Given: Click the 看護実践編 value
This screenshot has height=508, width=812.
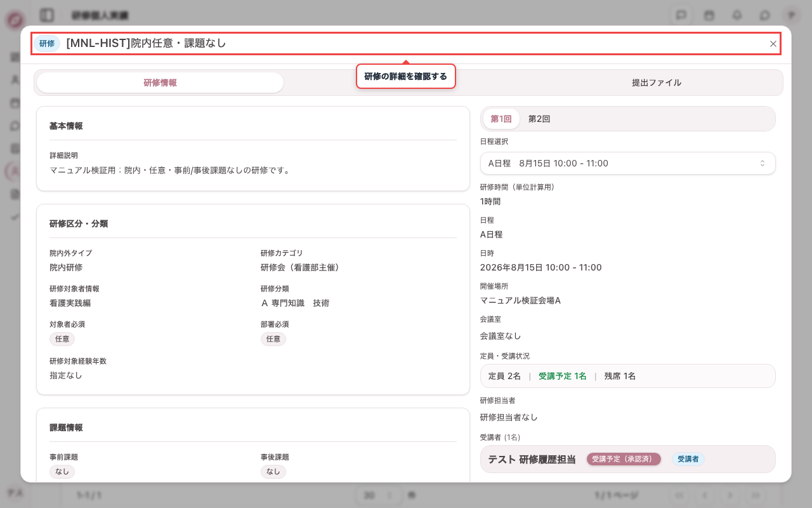Looking at the screenshot, I should pyautogui.click(x=70, y=303).
